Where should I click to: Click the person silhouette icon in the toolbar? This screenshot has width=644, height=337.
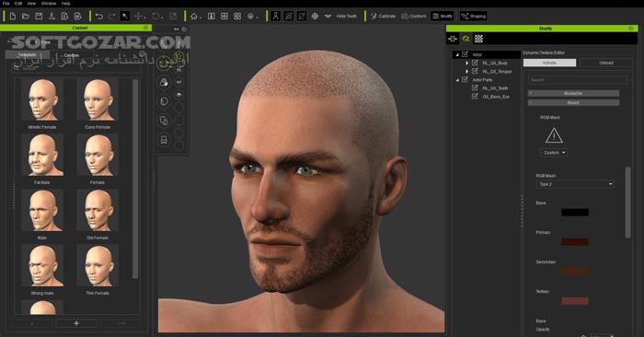tap(276, 17)
